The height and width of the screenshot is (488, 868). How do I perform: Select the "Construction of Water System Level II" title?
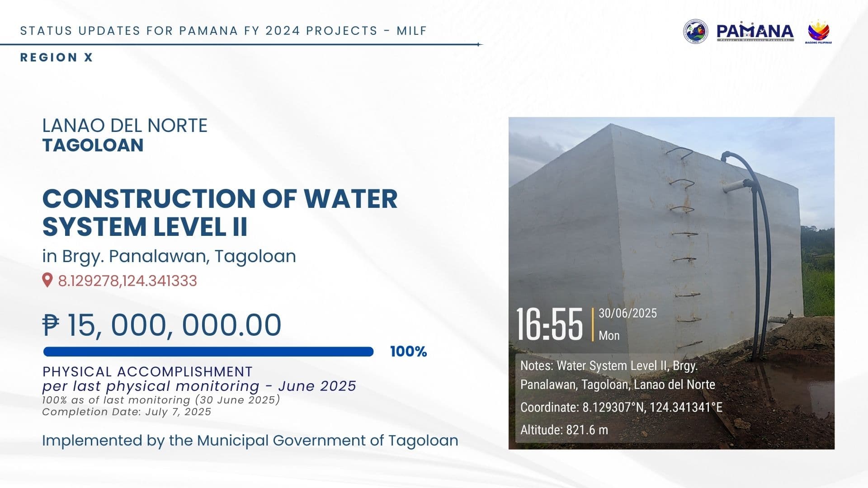coord(220,212)
